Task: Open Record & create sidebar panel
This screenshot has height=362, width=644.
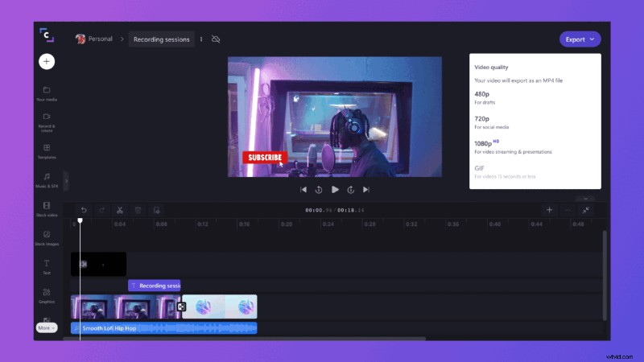Action: coord(47,122)
